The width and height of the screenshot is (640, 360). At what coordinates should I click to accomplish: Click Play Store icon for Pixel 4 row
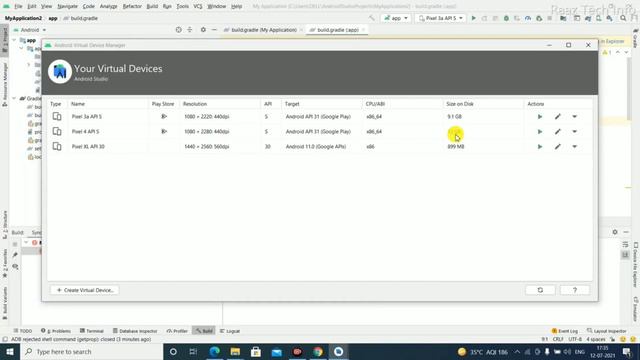(164, 132)
